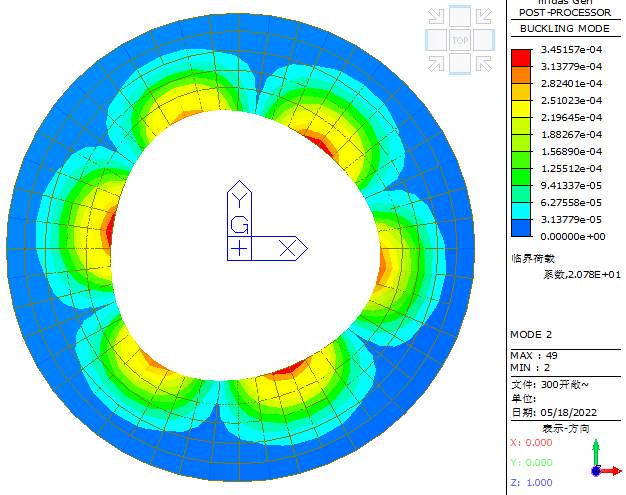The width and height of the screenshot is (626, 495).
Task: Click the BUCKLING MODE heading
Action: (565, 29)
